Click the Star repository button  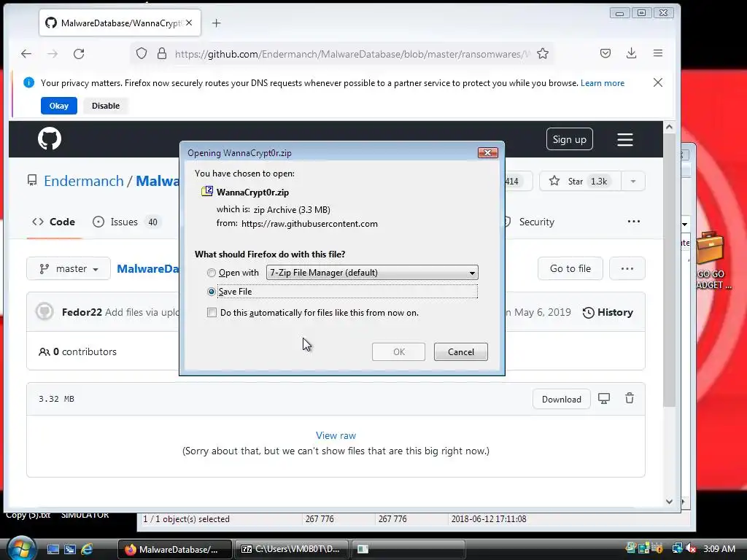coord(580,181)
